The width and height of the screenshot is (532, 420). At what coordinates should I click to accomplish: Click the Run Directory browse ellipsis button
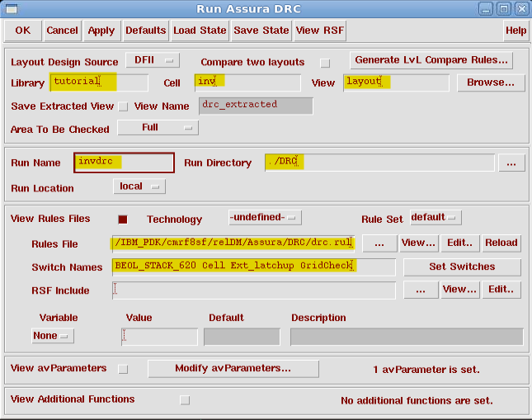click(511, 163)
